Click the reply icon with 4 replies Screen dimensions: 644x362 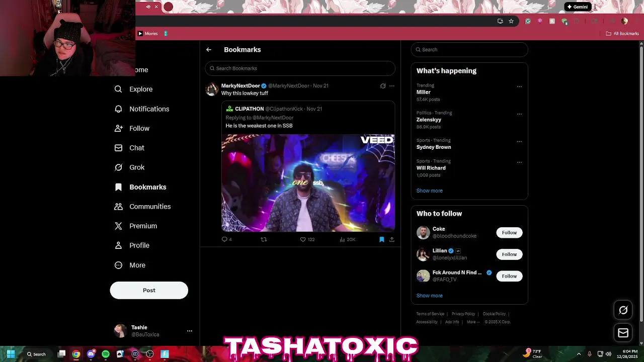[225, 239]
